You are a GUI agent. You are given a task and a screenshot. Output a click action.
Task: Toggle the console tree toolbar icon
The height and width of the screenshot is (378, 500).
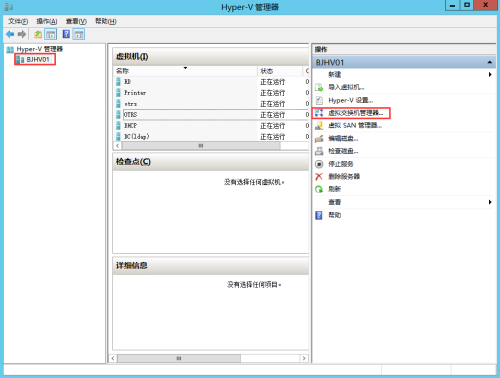51,34
